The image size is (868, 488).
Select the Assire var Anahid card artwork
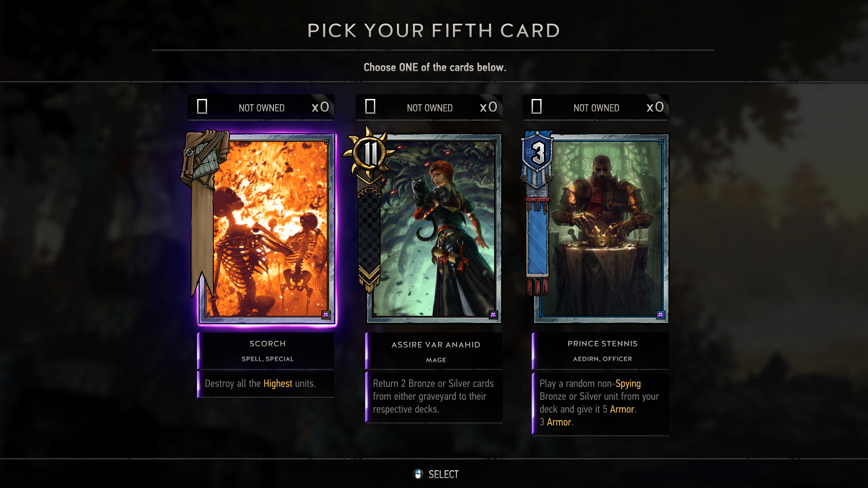coord(434,229)
